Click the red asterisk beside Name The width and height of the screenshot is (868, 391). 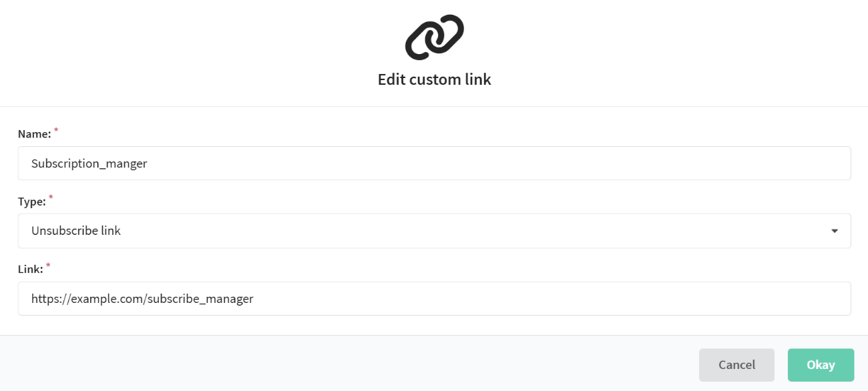tap(56, 131)
